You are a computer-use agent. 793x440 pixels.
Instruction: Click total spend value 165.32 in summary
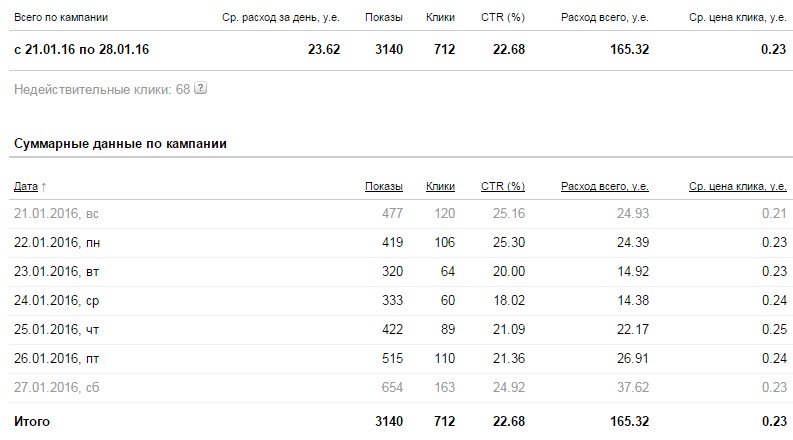point(629,50)
